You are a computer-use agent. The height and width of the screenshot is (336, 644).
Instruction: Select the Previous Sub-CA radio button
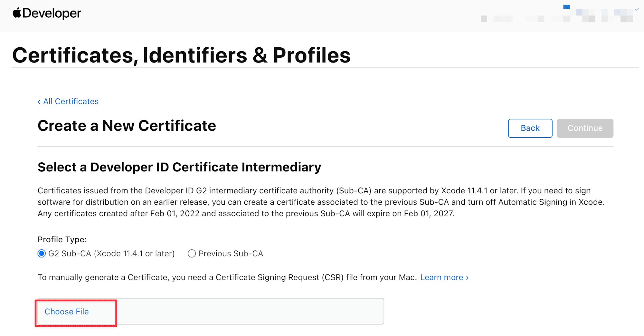tap(192, 254)
